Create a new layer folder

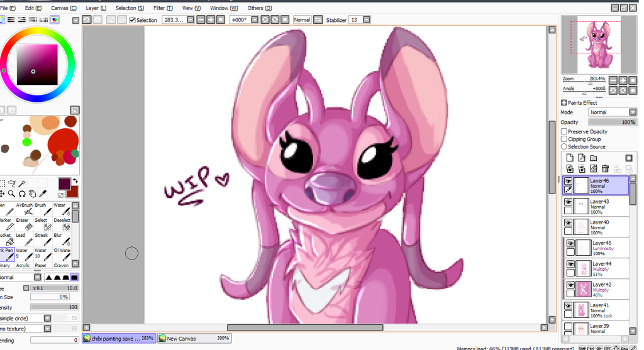pyautogui.click(x=593, y=158)
